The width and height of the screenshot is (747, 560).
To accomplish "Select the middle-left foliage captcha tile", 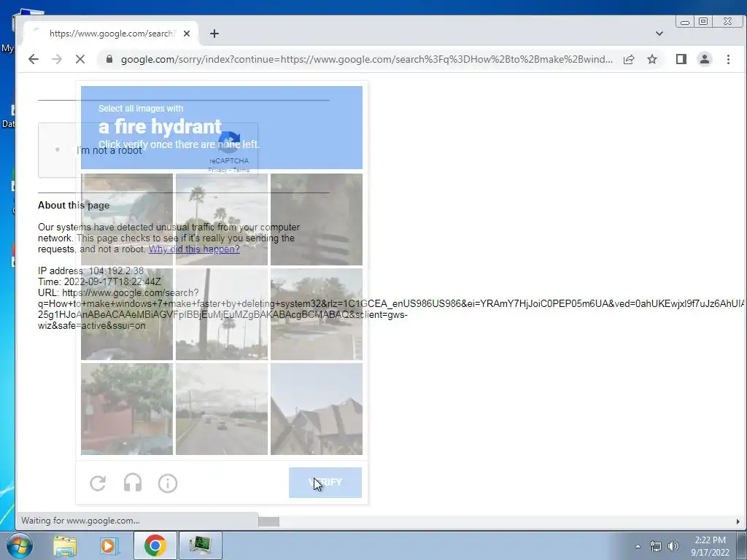I will [x=127, y=314].
